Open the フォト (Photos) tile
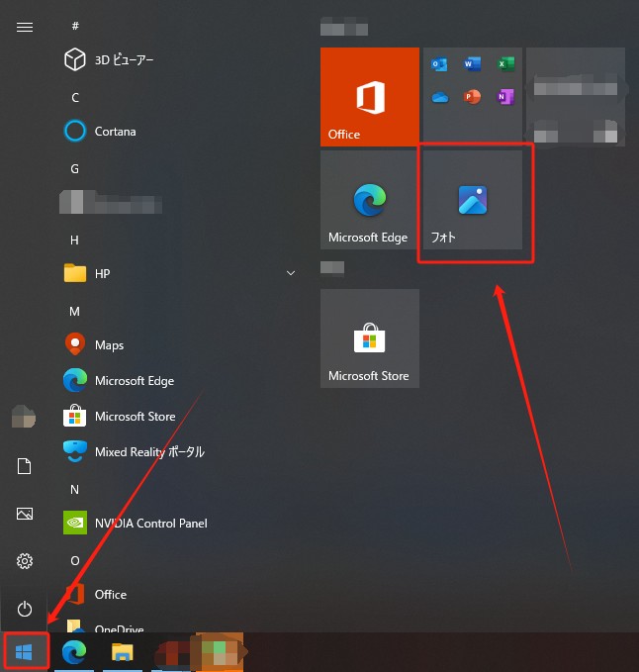 pyautogui.click(x=473, y=200)
